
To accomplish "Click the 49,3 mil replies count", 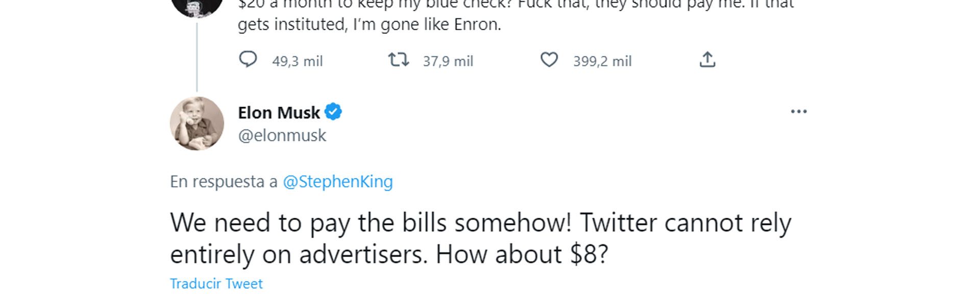I will (297, 61).
